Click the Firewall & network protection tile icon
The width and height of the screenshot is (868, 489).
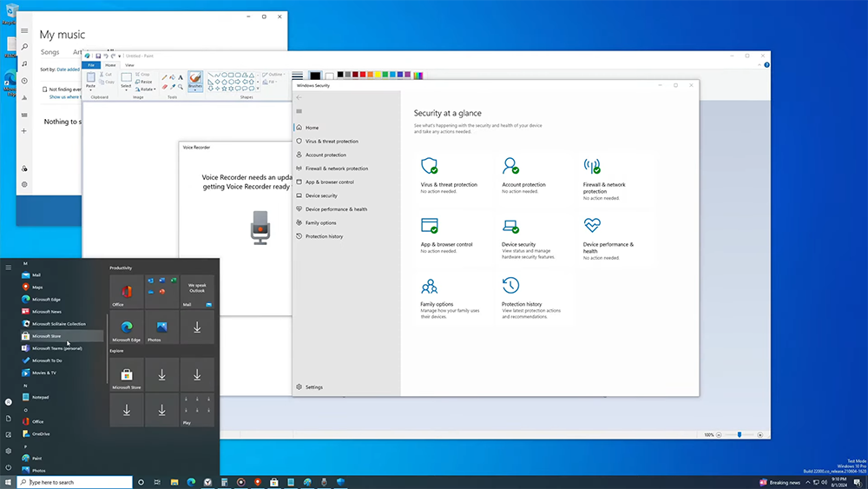592,166
